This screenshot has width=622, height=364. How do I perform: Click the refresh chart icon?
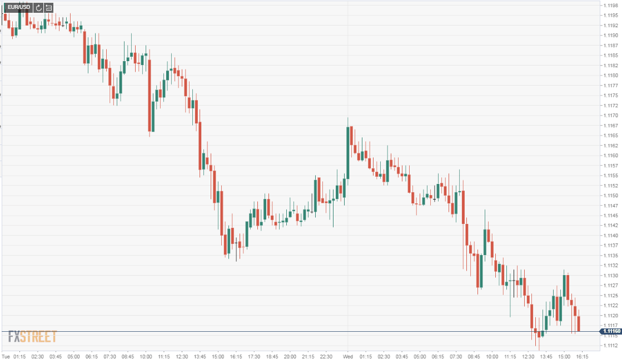click(x=38, y=8)
